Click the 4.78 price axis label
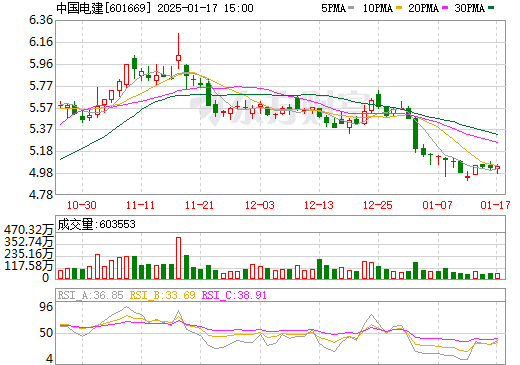 tap(41, 195)
